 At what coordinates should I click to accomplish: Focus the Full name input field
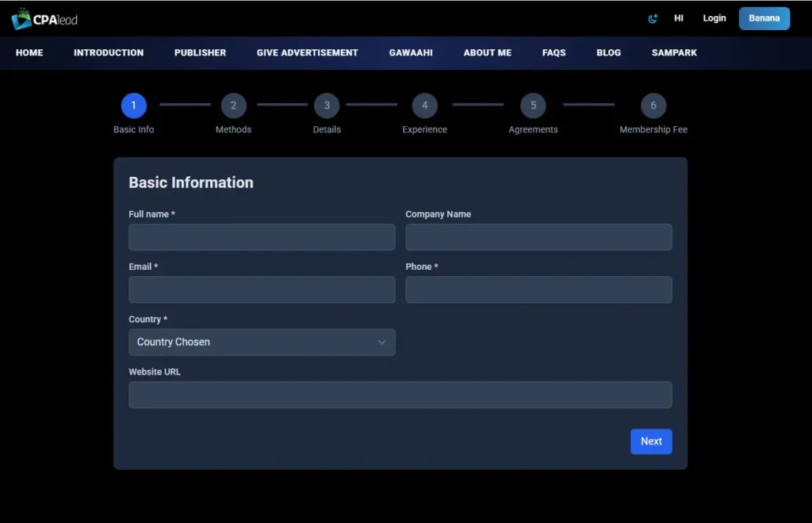tap(262, 237)
